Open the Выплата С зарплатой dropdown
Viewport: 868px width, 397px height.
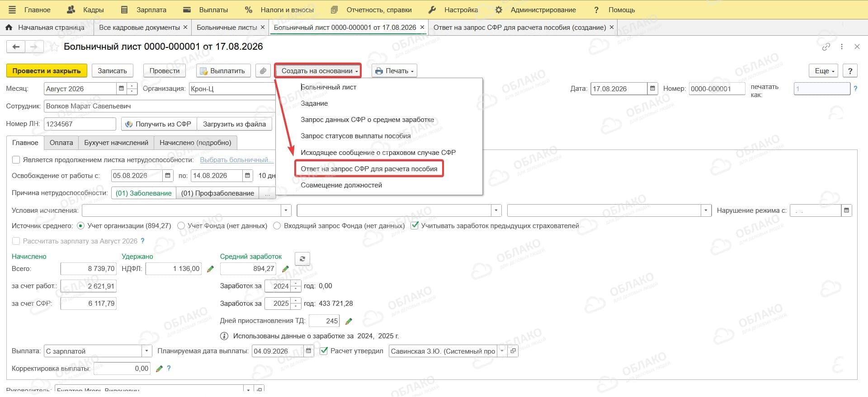pos(146,351)
